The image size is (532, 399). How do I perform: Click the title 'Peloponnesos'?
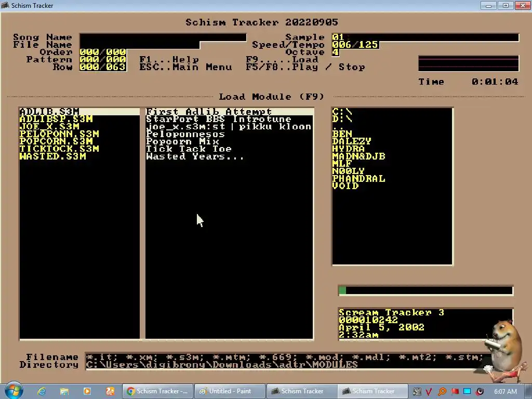point(185,134)
